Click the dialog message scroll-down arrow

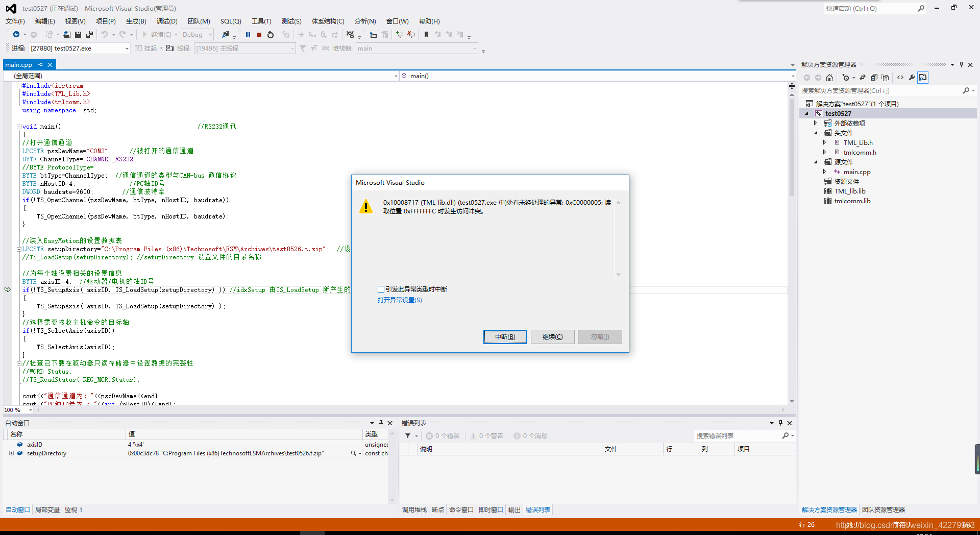(x=618, y=274)
